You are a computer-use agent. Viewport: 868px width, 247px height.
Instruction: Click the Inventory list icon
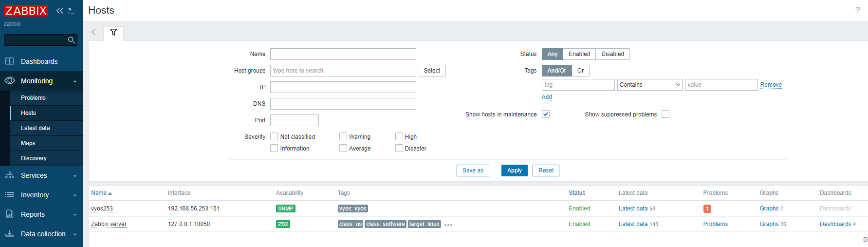[10, 194]
